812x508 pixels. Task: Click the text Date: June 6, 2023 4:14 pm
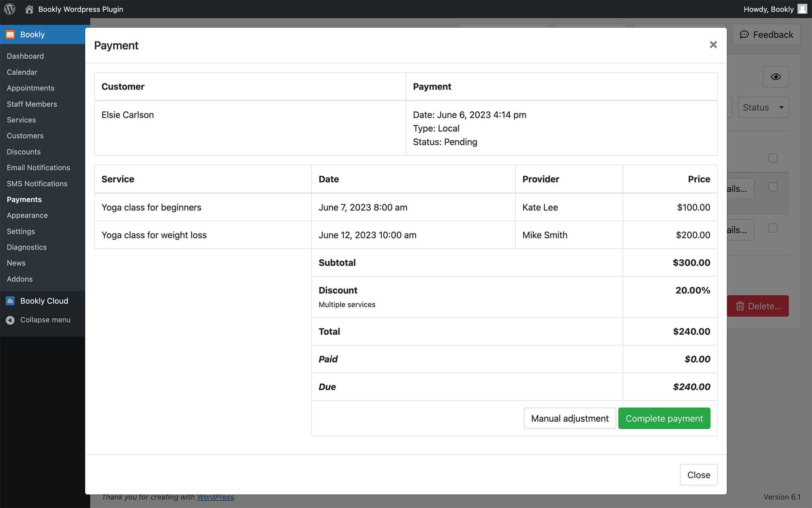[469, 115]
